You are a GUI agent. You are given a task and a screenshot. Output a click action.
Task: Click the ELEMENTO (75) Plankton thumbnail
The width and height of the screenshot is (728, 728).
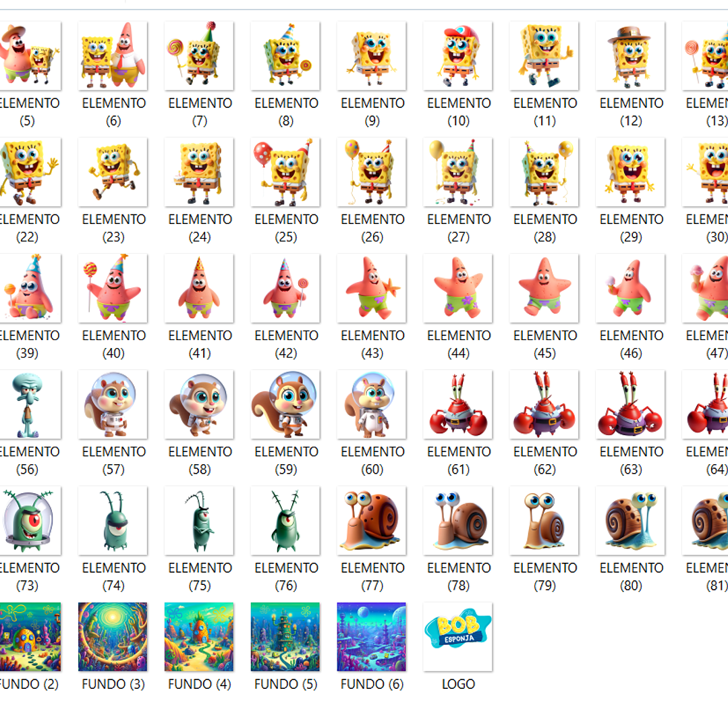click(200, 520)
